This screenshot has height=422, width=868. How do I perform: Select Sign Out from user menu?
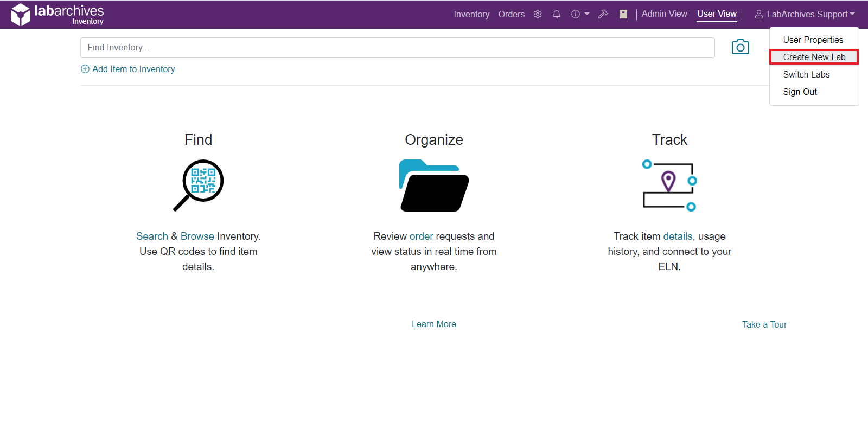(x=800, y=92)
